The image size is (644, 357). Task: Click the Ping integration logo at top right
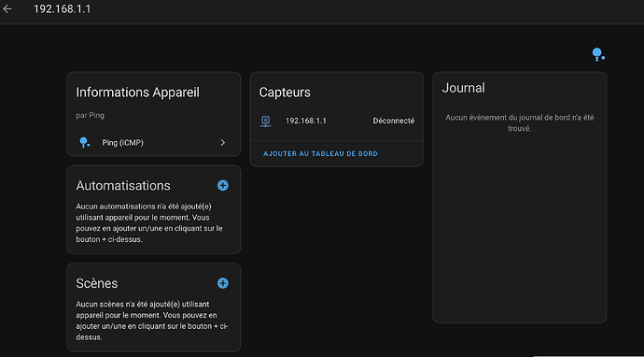[x=598, y=55]
